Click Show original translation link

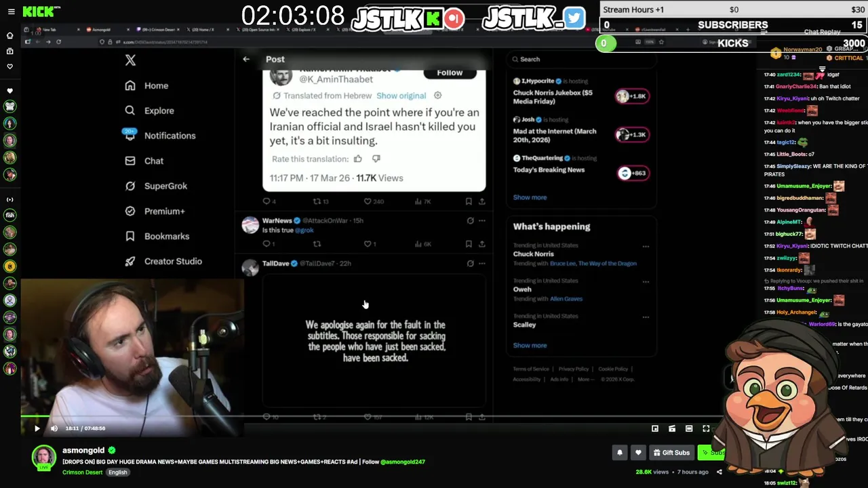tap(401, 96)
